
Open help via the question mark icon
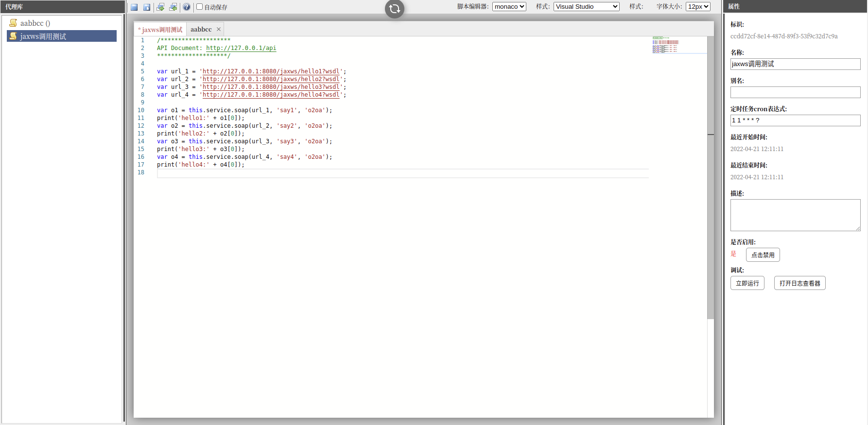[187, 7]
